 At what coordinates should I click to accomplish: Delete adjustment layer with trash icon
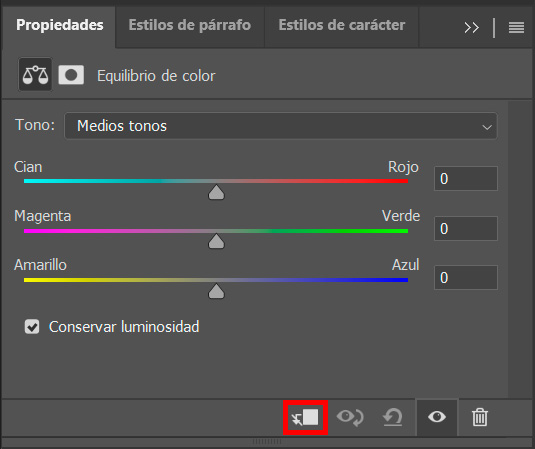point(480,417)
